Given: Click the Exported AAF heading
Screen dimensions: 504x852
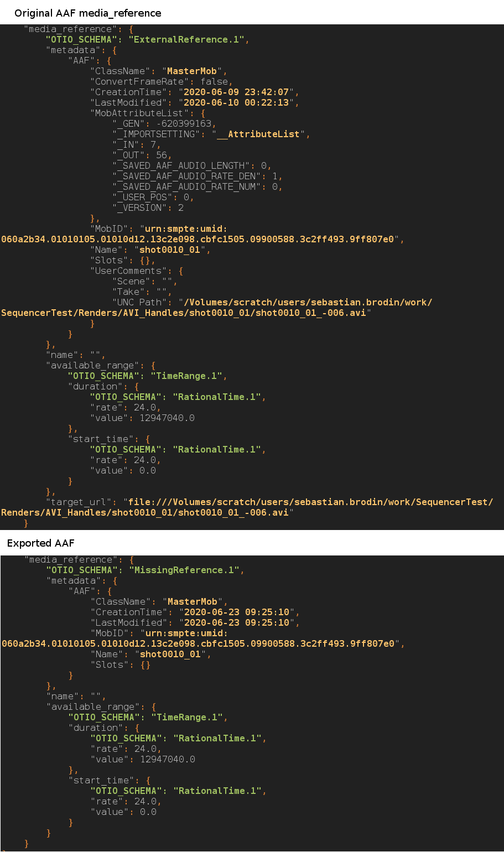Looking at the screenshot, I should 39,543.
